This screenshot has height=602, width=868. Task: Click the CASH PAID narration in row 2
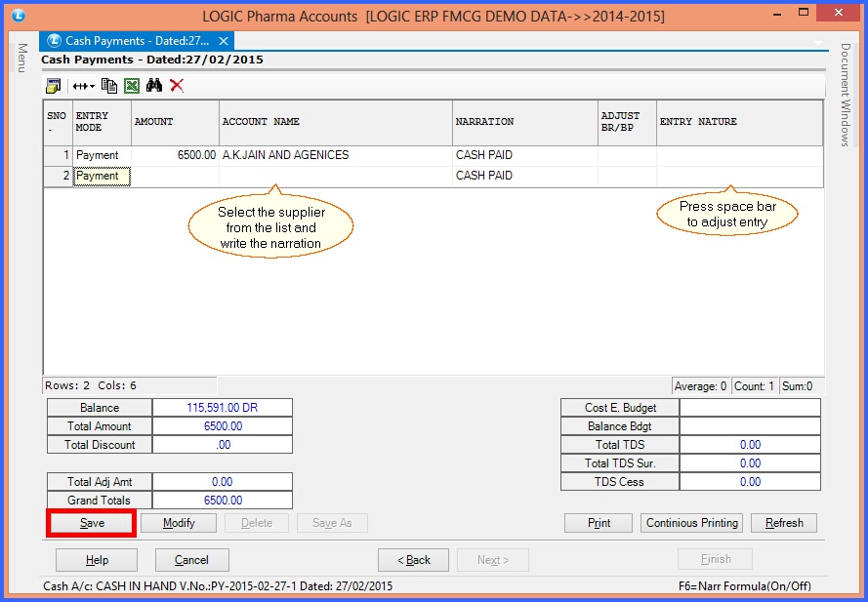point(524,176)
